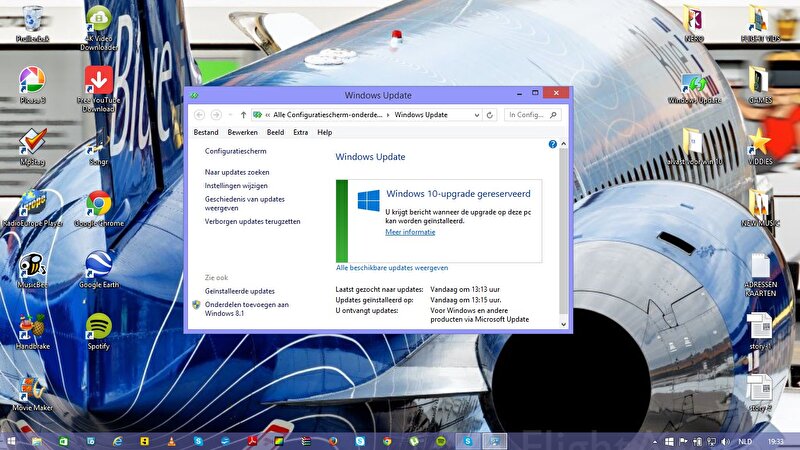Viewport: 800px width, 450px height.
Task: Click the refresh button in address bar
Action: coord(490,115)
